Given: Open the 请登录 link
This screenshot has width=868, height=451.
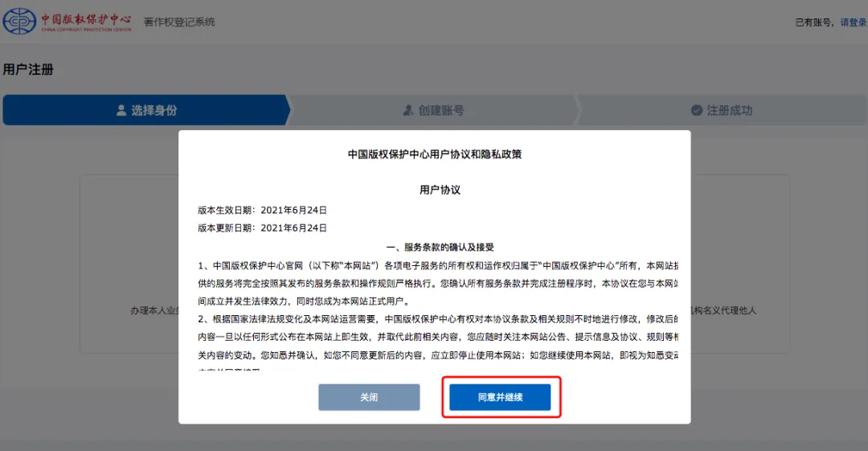Looking at the screenshot, I should click(854, 23).
